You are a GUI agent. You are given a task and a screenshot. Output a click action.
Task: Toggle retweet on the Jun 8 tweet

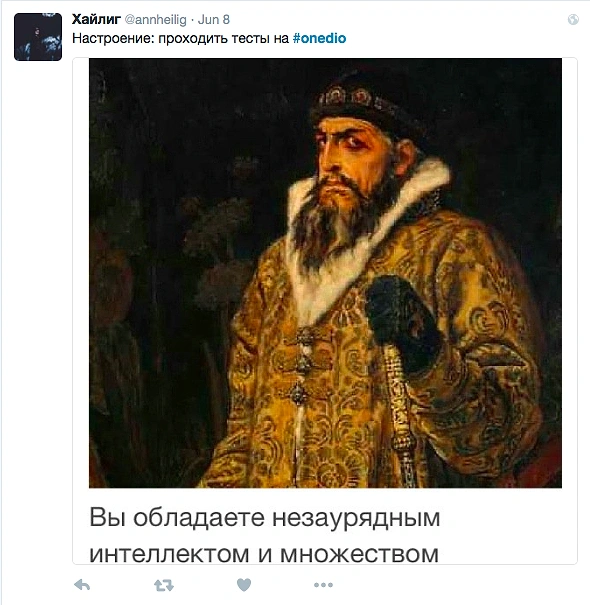point(164,586)
